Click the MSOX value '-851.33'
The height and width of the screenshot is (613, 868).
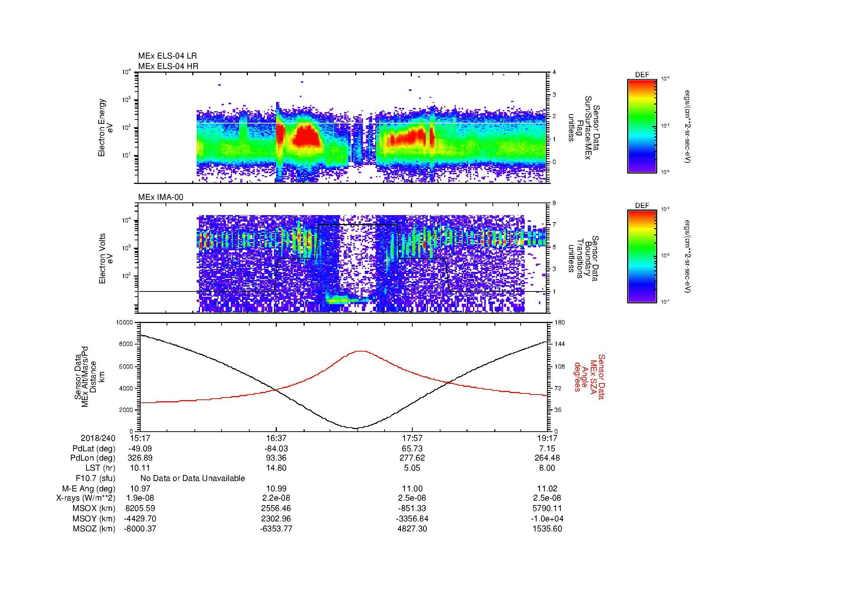[412, 508]
